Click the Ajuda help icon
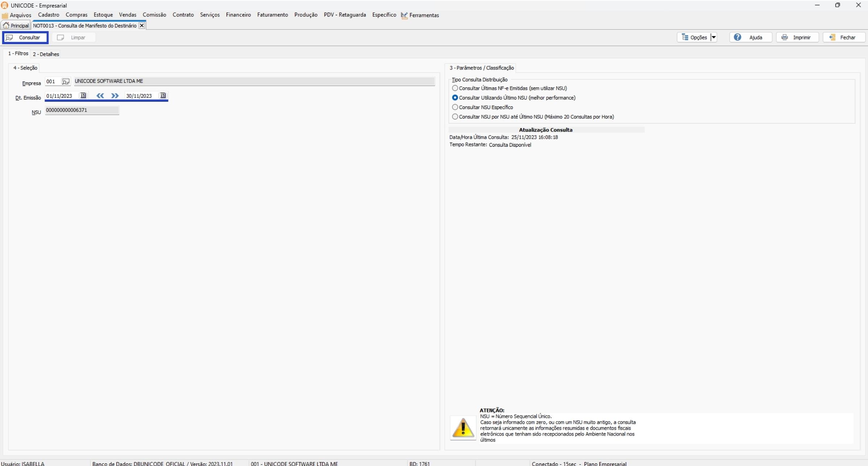The image size is (868, 466). tap(738, 37)
